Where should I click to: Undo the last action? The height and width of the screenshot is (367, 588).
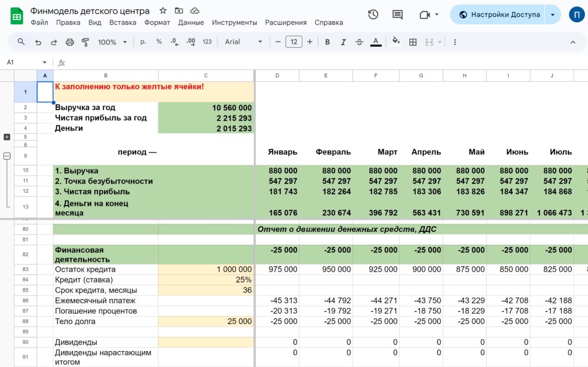click(38, 42)
